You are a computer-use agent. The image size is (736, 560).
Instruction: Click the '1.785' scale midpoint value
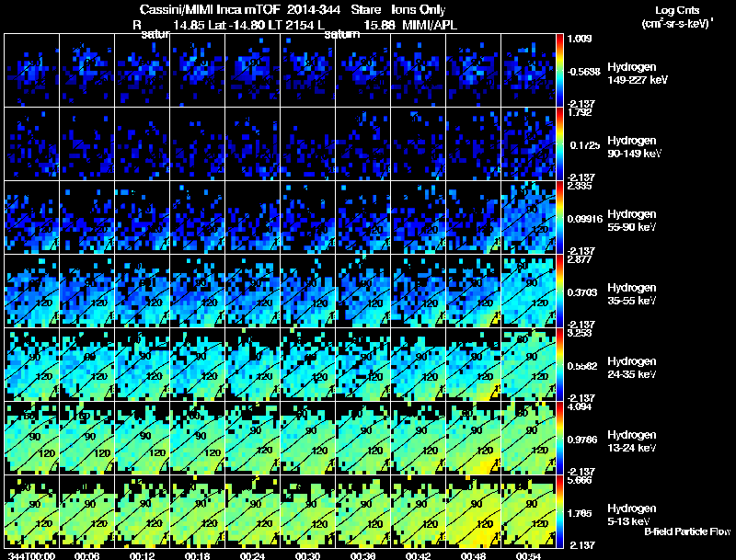[x=580, y=514]
